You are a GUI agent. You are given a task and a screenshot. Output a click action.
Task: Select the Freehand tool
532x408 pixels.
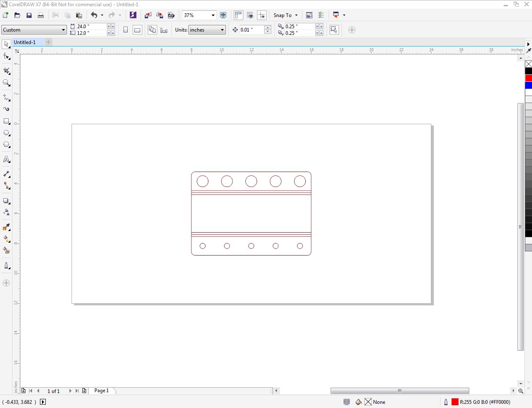coord(6,97)
